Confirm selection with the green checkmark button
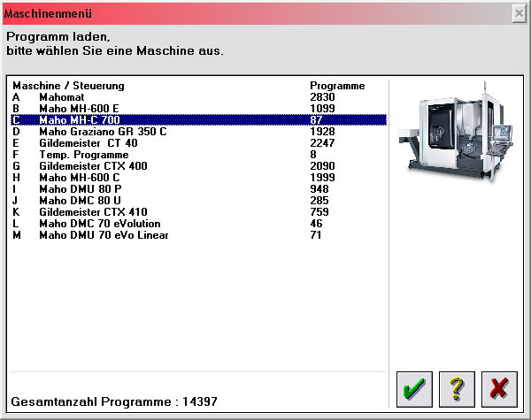This screenshot has width=531, height=420. [x=415, y=387]
